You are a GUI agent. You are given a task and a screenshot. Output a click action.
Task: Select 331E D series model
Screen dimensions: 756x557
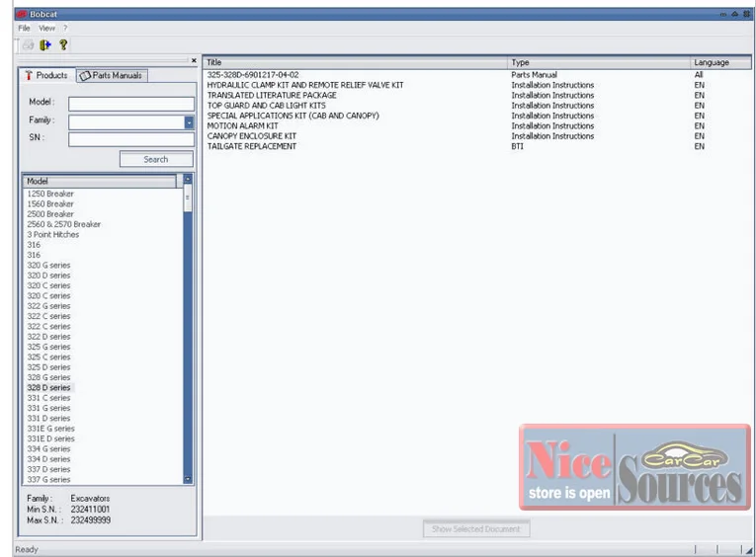click(50, 438)
